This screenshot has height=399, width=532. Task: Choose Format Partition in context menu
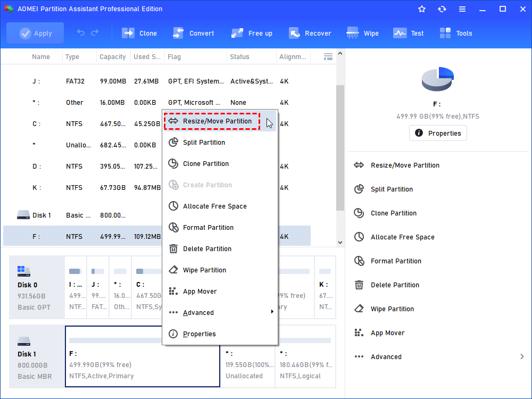click(x=220, y=228)
